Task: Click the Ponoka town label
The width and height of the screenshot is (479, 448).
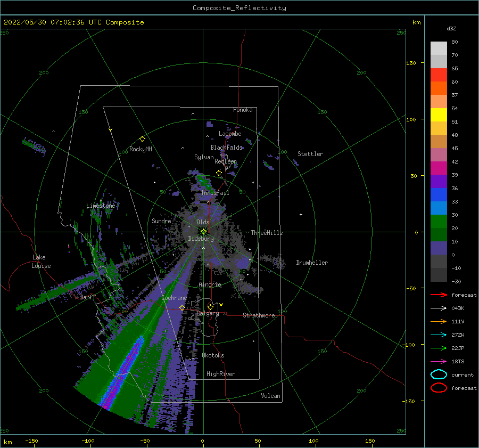Action: click(x=243, y=110)
